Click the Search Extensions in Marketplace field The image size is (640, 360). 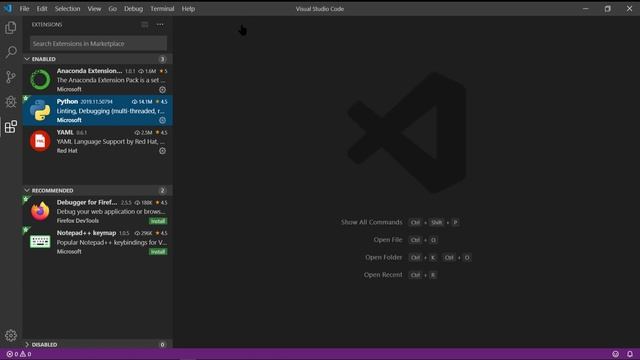tap(98, 43)
